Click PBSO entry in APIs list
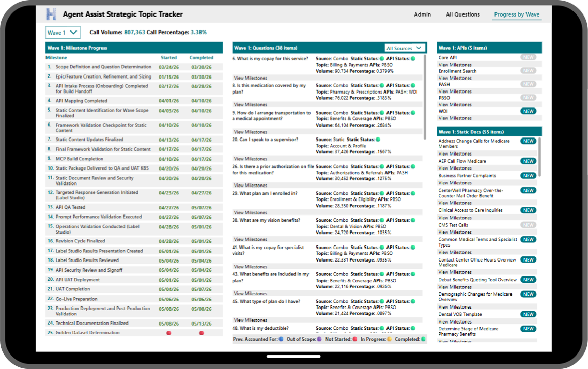 pos(444,98)
